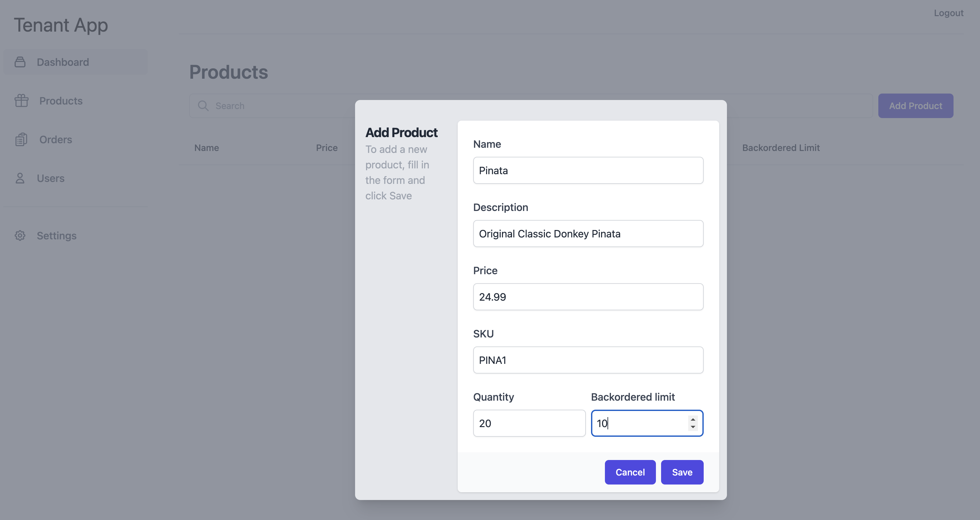Image resolution: width=980 pixels, height=520 pixels.
Task: Click the Price column header
Action: pos(327,148)
